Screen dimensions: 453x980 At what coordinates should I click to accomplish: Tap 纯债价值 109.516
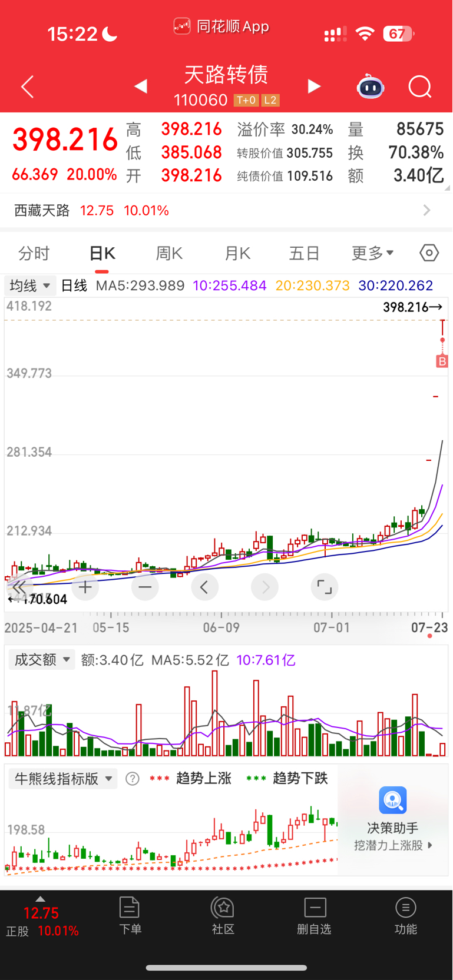(285, 176)
